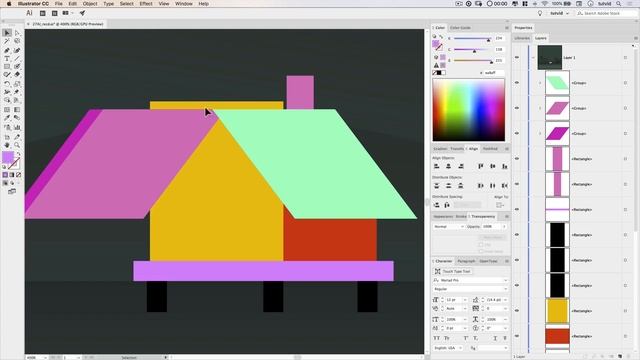Toggle the Invert Mask checkbox
The height and width of the screenshot is (360, 640).
point(481,251)
